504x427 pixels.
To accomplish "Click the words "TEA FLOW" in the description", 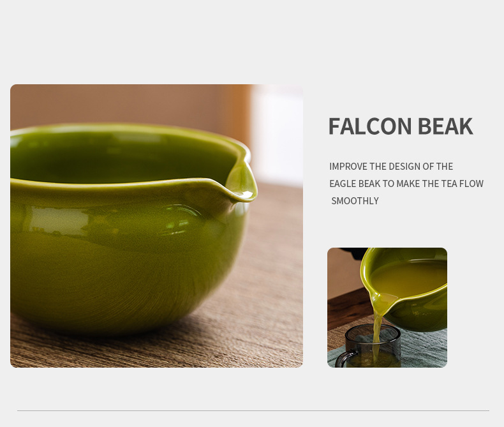I will point(463,184).
